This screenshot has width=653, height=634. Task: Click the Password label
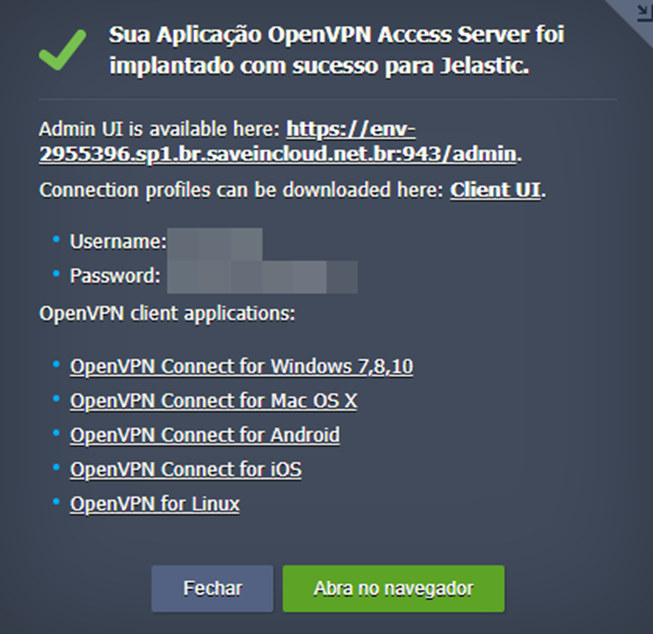tap(115, 275)
